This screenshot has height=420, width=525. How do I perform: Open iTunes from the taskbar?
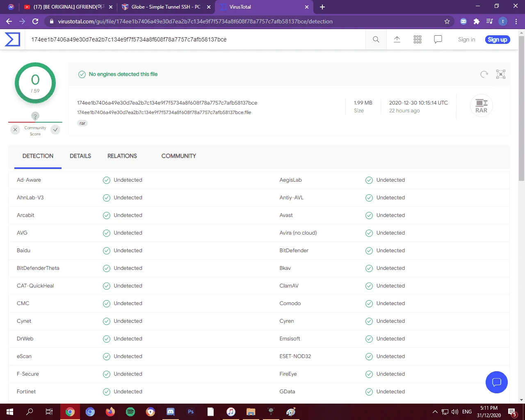click(231, 412)
